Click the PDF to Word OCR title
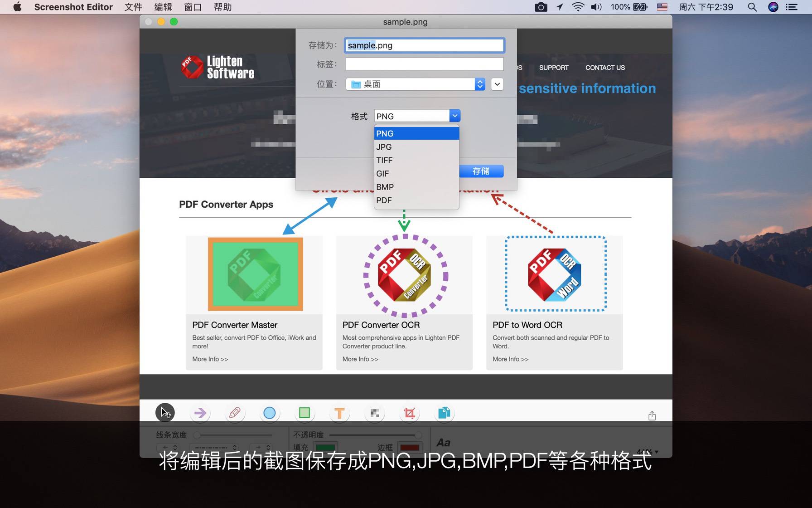 (527, 325)
